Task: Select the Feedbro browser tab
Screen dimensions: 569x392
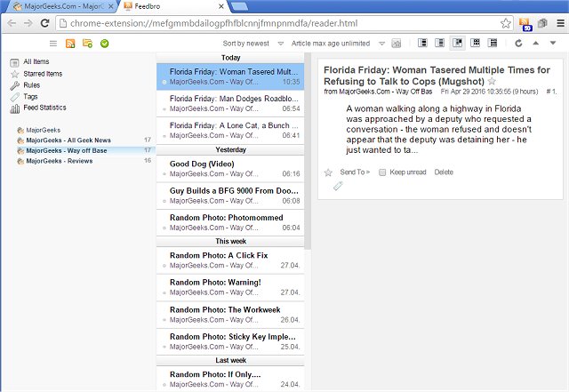Action: point(173,6)
